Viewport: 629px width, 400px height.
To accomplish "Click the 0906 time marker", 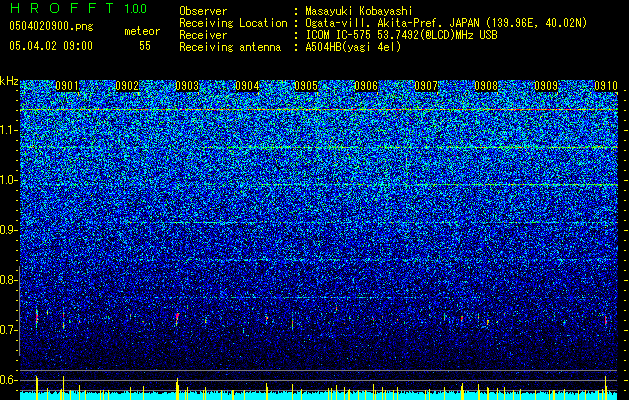I will pos(366,86).
